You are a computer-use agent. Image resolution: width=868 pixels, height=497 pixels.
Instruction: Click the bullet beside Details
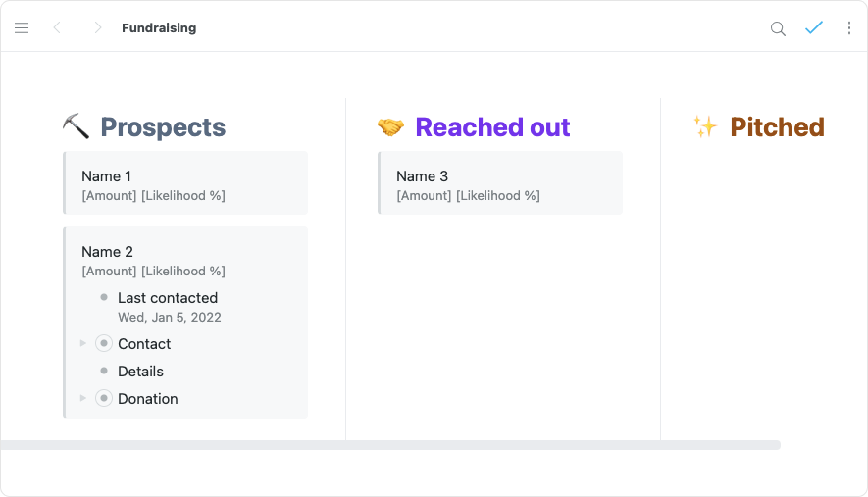tap(104, 372)
